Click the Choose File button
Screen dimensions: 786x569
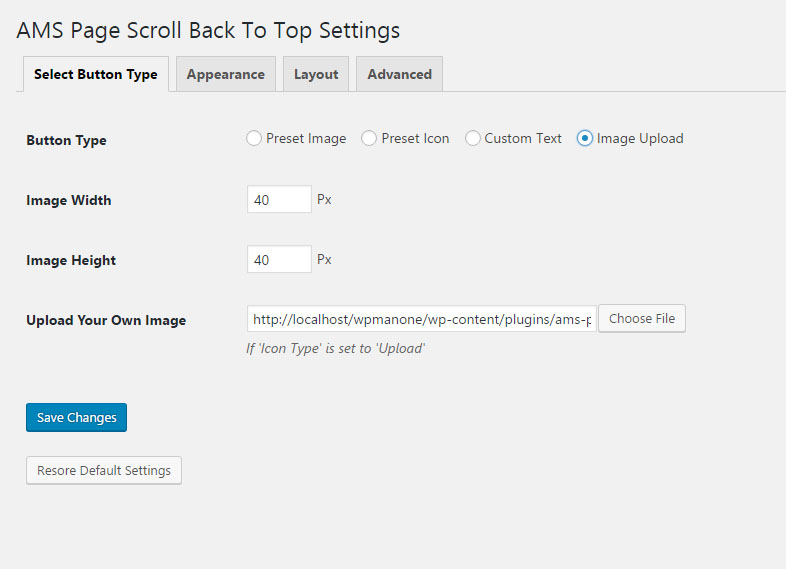pos(642,318)
